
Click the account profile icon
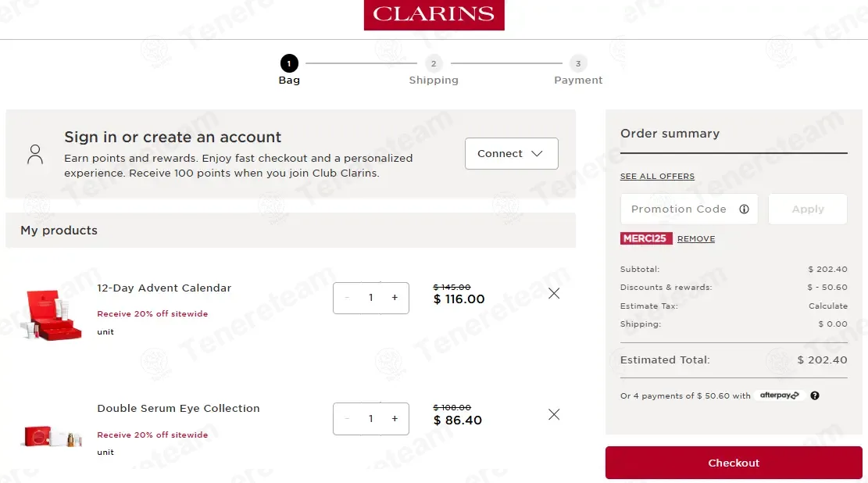tap(35, 154)
